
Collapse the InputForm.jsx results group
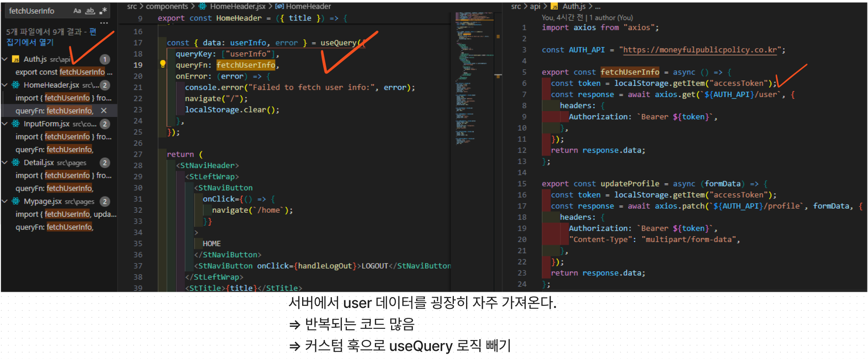[x=5, y=124]
